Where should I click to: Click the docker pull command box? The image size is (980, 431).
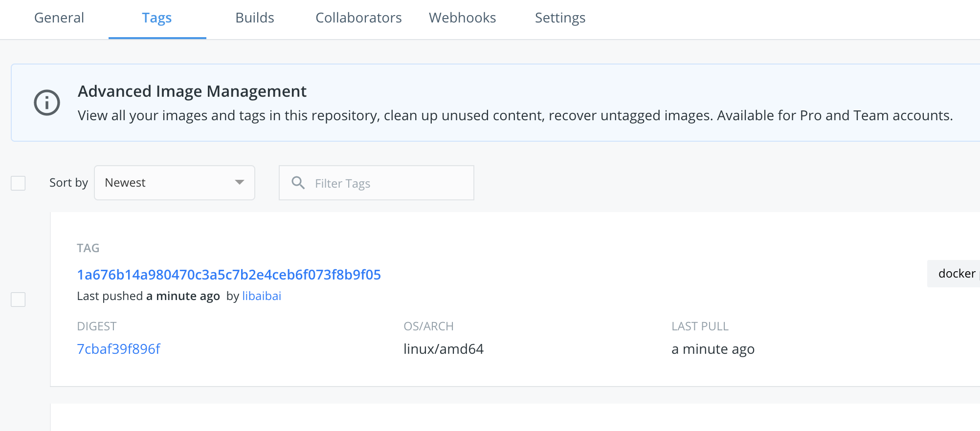tap(954, 274)
